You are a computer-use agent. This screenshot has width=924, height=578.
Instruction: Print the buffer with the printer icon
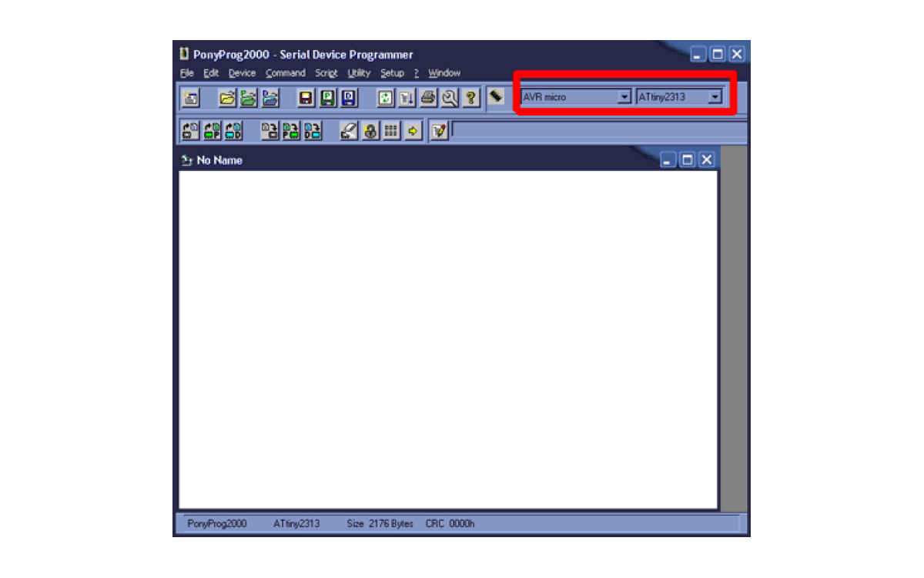(x=428, y=98)
